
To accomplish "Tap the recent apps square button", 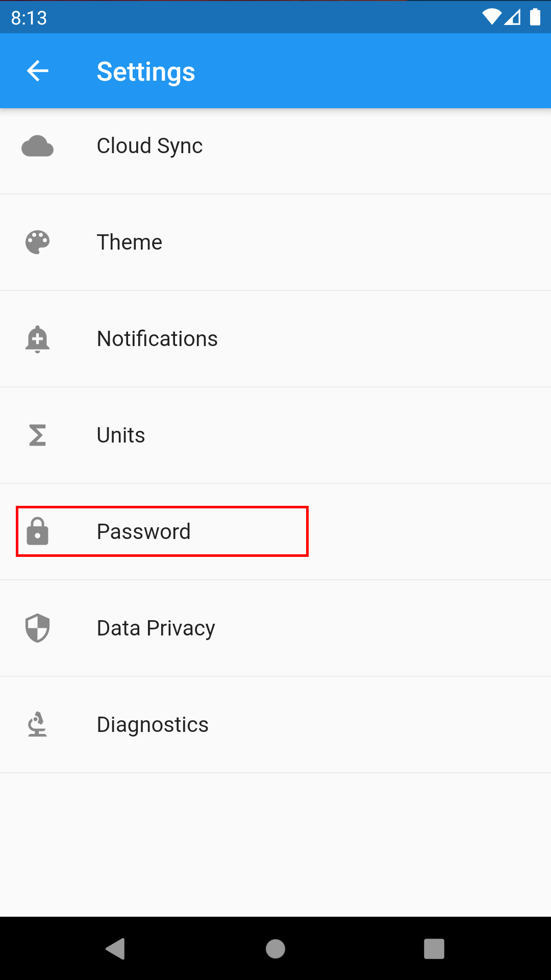I will click(x=434, y=949).
